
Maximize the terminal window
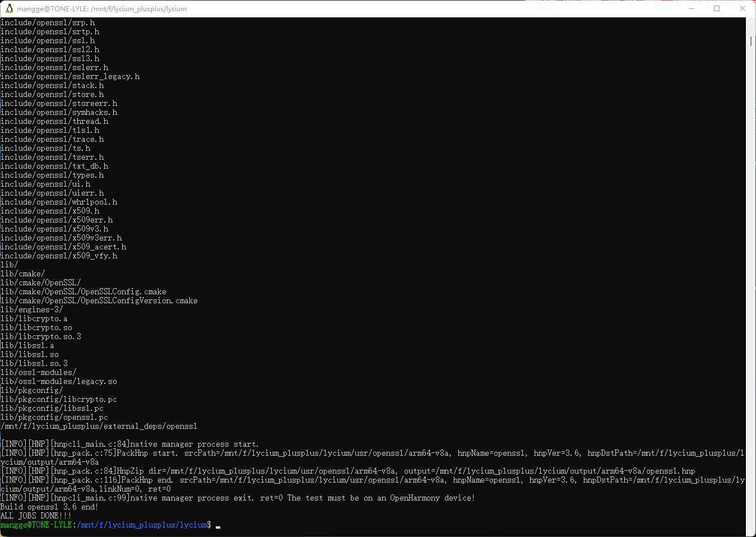pyautogui.click(x=717, y=8)
